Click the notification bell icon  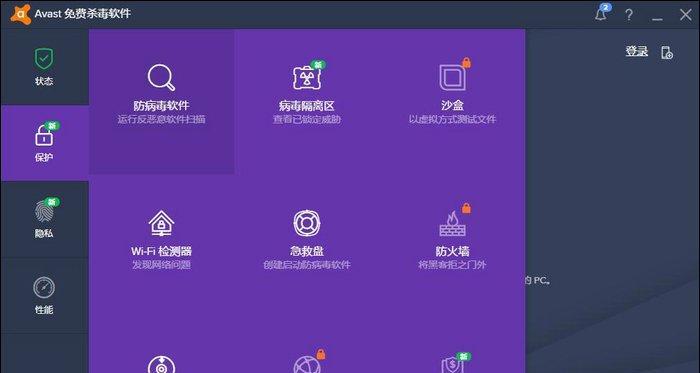point(601,14)
